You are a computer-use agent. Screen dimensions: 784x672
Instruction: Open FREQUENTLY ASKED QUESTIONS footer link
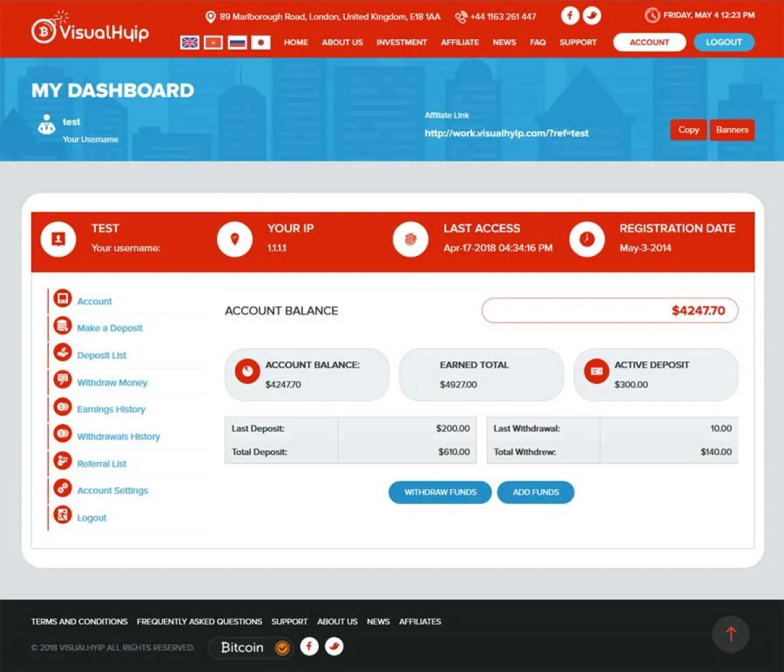[199, 622]
